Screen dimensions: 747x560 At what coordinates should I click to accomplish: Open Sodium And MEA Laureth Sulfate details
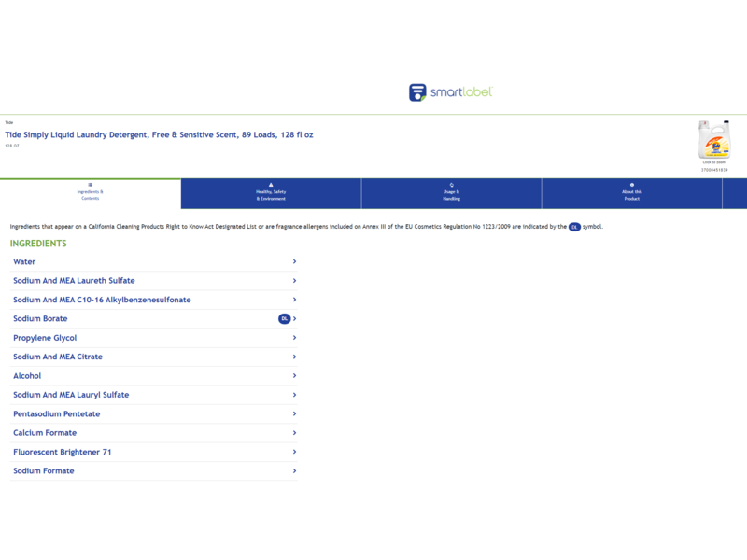[74, 281]
